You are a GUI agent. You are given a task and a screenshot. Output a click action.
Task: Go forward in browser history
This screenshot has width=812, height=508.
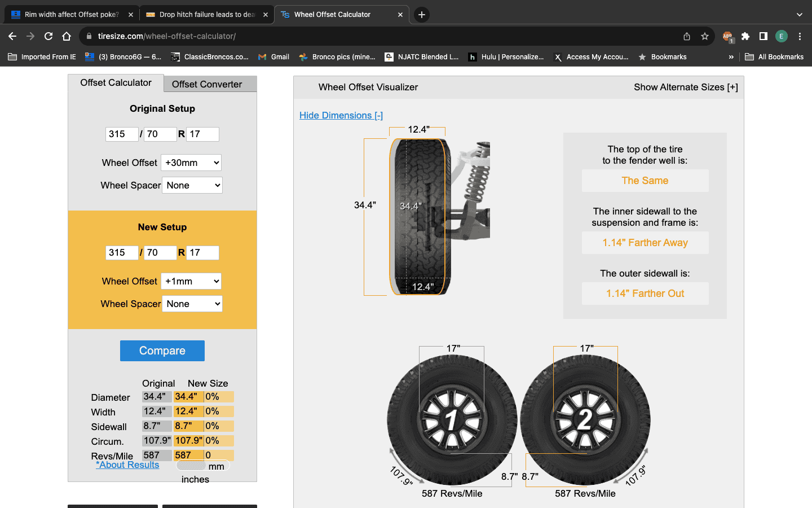[x=30, y=36]
